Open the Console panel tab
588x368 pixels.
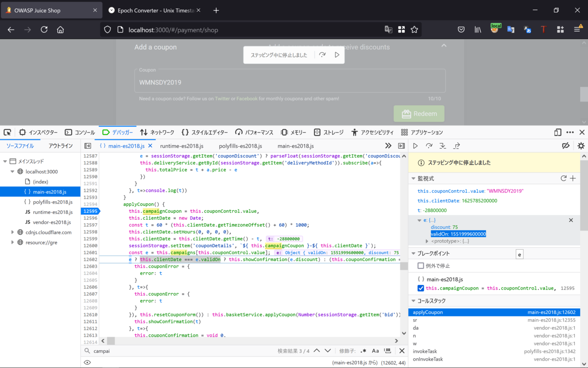click(x=80, y=132)
